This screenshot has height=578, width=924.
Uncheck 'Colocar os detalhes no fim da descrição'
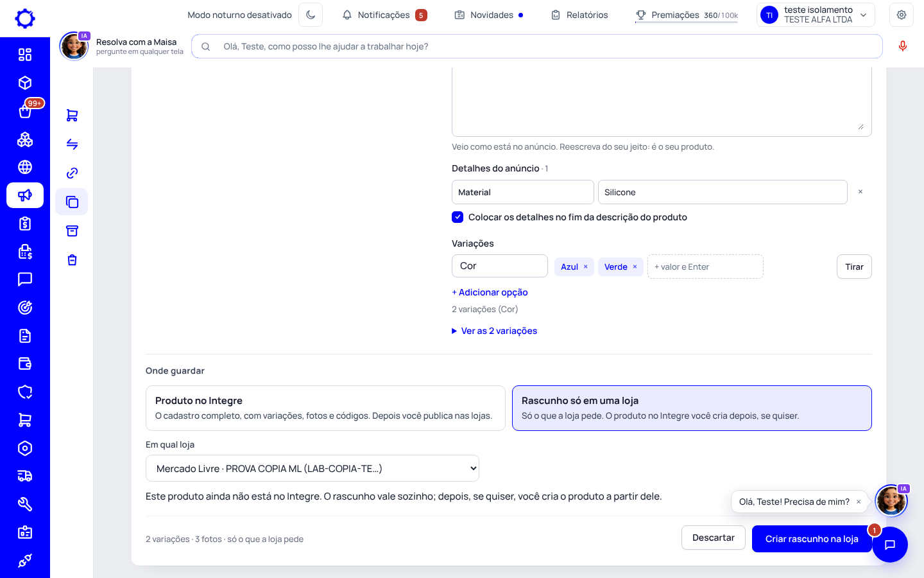458,217
